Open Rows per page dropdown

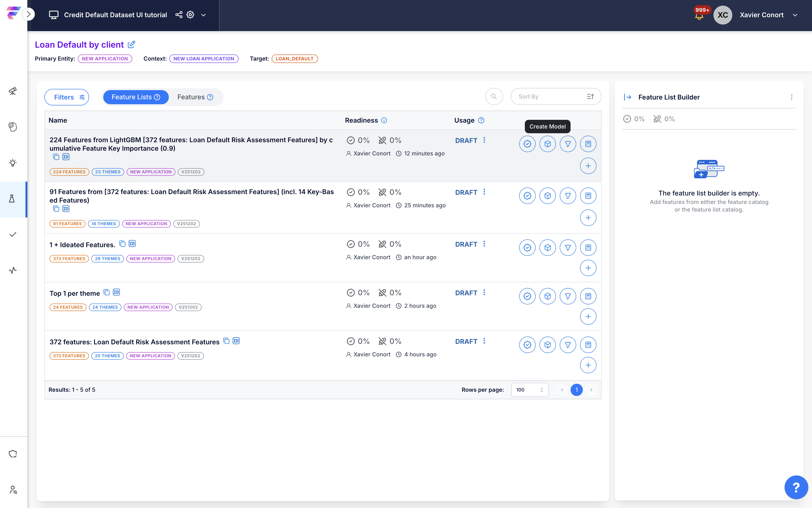530,390
